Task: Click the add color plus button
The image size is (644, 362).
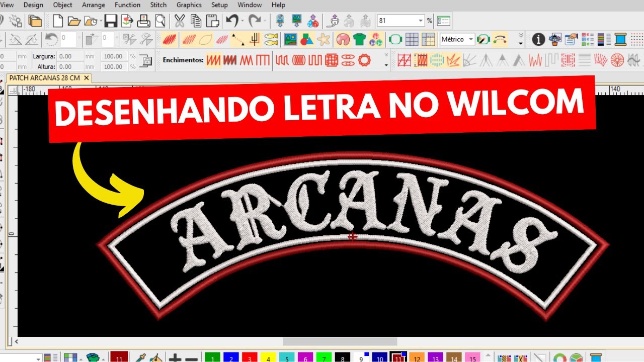Action: pos(175,358)
